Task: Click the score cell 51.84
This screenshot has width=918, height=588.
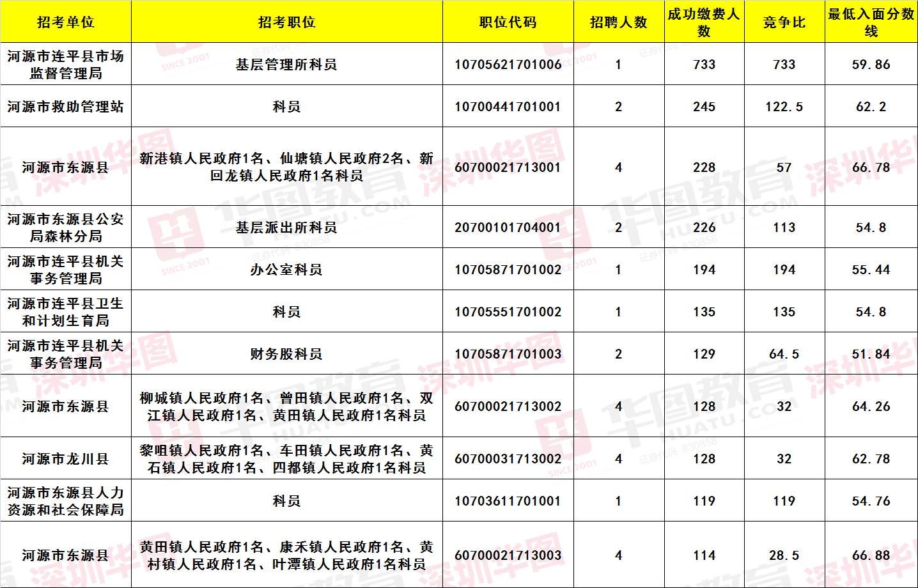Action: [x=871, y=353]
